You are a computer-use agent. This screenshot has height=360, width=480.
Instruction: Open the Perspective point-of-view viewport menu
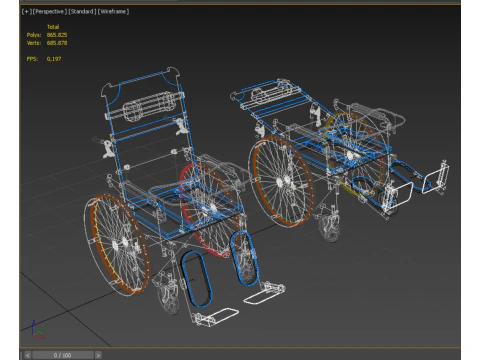point(49,12)
